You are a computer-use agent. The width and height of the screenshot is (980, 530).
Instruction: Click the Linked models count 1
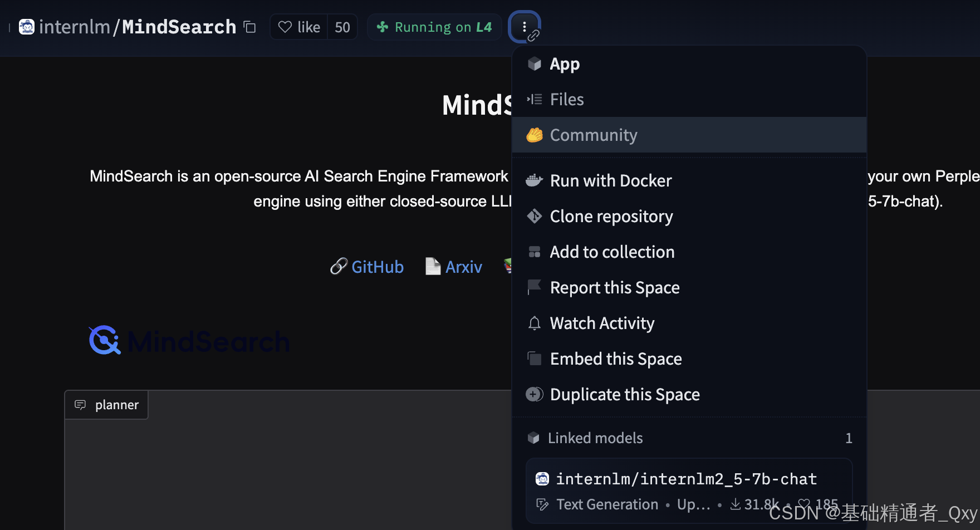pyautogui.click(x=849, y=438)
